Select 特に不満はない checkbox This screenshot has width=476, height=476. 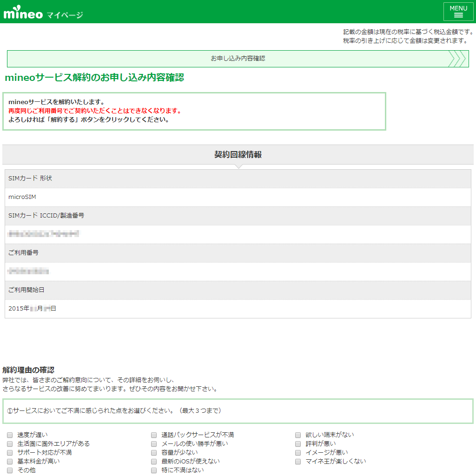[x=154, y=470]
